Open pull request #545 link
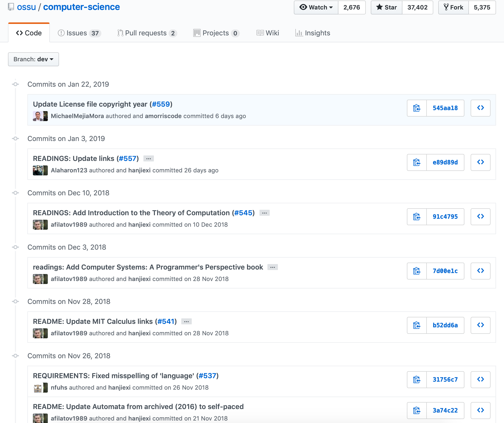 [x=243, y=213]
